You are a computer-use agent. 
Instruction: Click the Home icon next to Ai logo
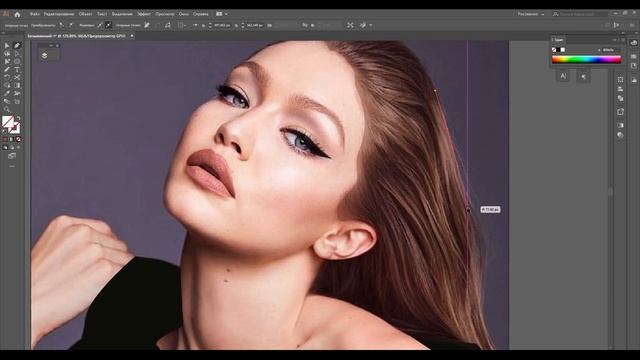17,14
